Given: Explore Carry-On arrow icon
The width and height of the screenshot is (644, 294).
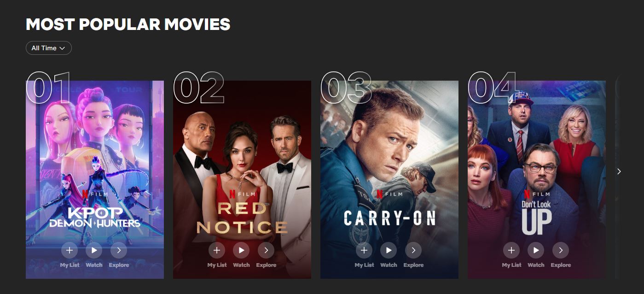Looking at the screenshot, I should [413, 250].
